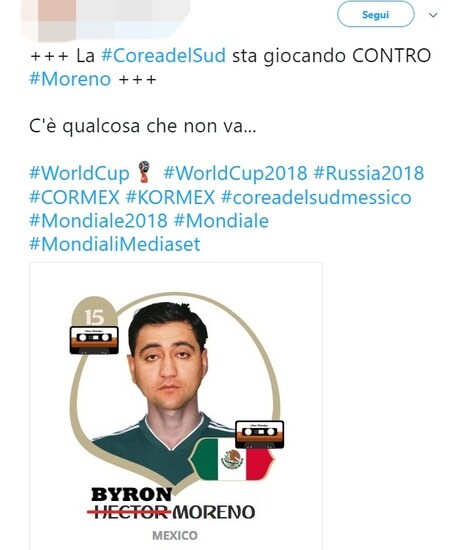Image resolution: width=462 pixels, height=550 pixels.
Task: Open the #WorldCup hashtag
Action: pos(80,174)
